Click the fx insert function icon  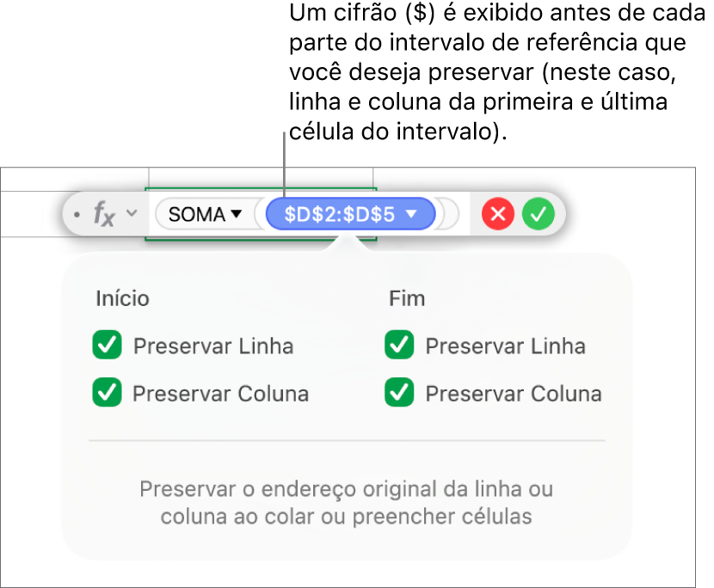103,214
